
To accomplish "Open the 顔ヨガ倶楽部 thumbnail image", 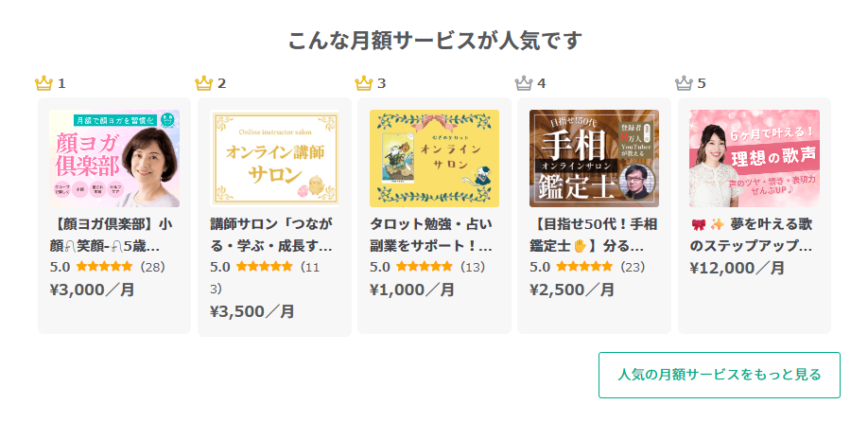I will 114,158.
